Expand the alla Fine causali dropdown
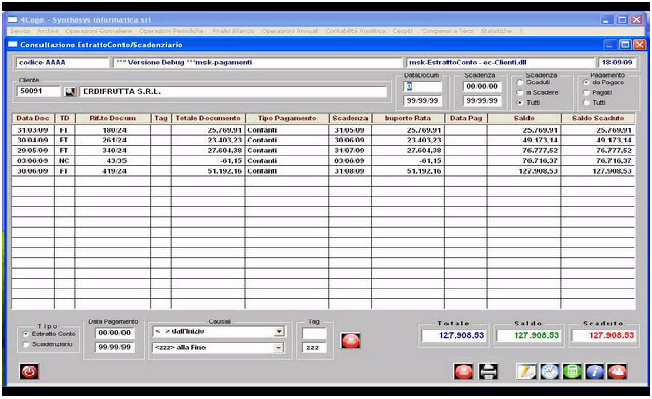The image size is (652, 399). [279, 347]
